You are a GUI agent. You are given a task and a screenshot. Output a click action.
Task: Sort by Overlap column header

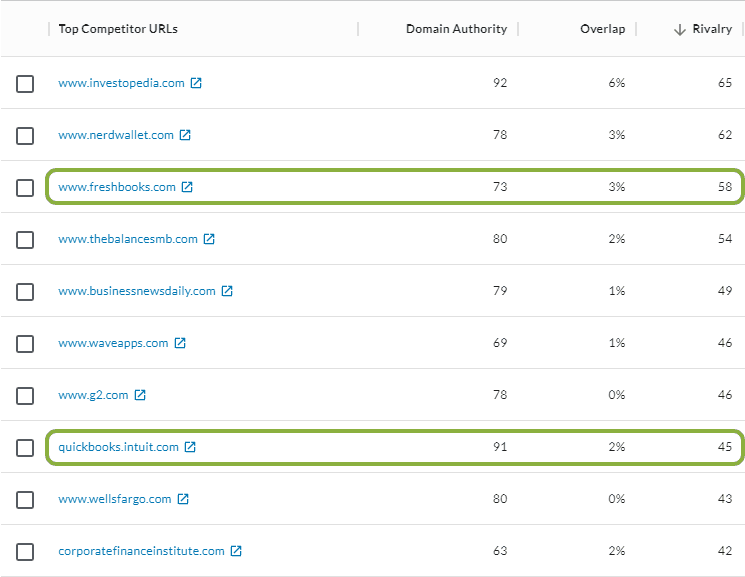tap(602, 29)
